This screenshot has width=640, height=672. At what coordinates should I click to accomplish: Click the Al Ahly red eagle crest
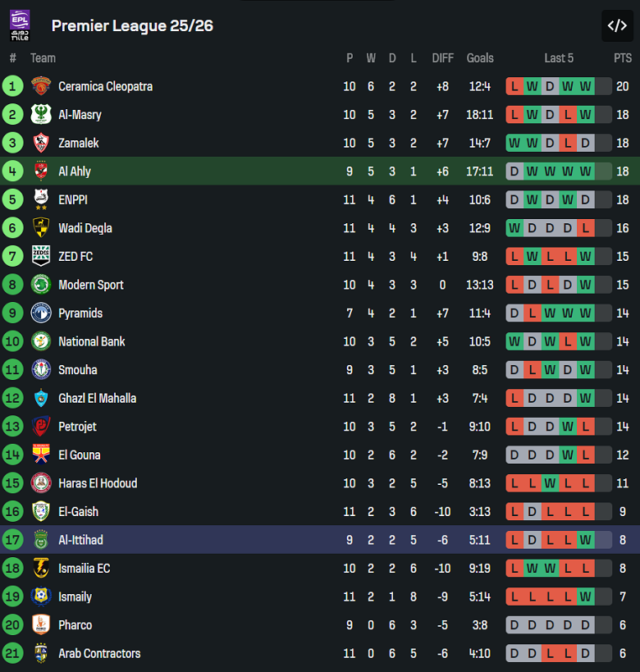[41, 171]
